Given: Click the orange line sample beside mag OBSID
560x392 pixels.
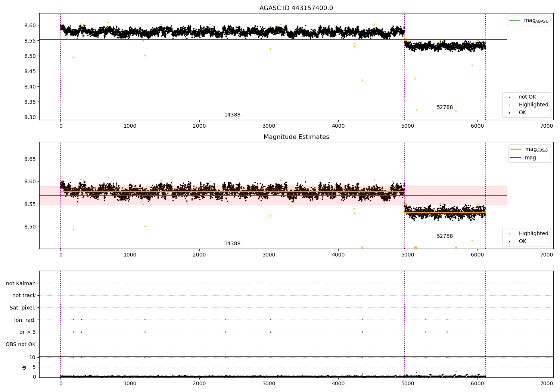Looking at the screenshot, I should (516, 149).
